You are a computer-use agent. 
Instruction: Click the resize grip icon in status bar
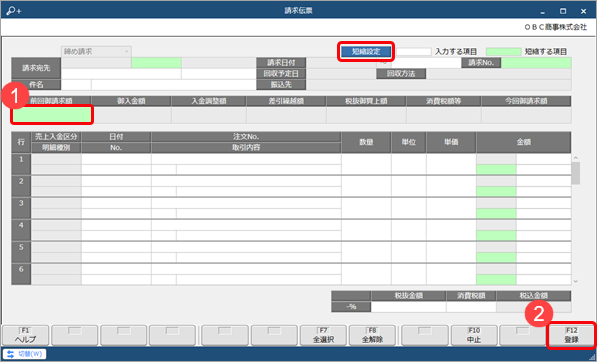click(592, 357)
